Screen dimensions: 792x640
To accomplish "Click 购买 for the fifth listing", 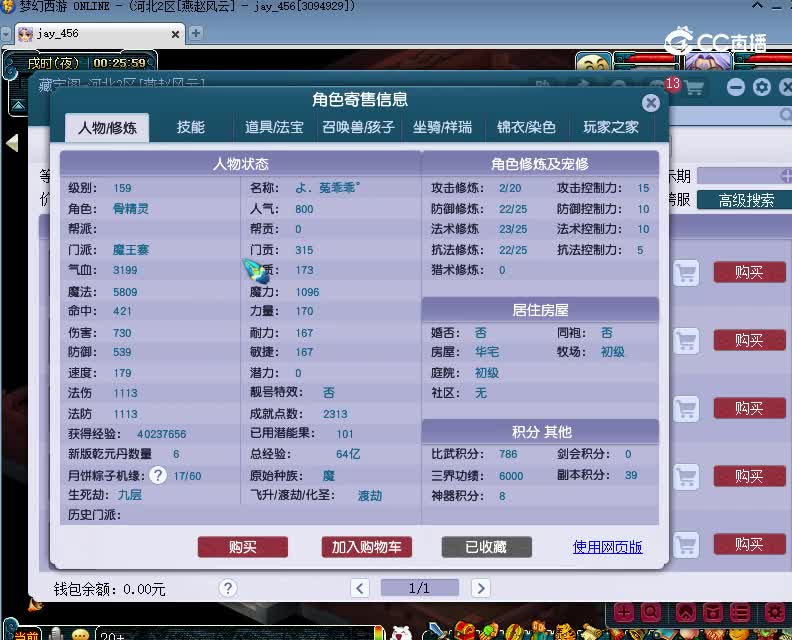I will (750, 544).
